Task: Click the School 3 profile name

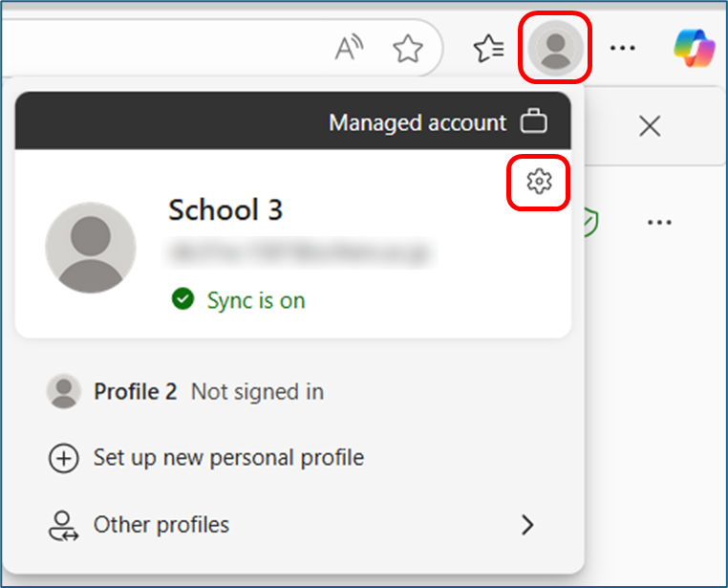Action: [225, 210]
